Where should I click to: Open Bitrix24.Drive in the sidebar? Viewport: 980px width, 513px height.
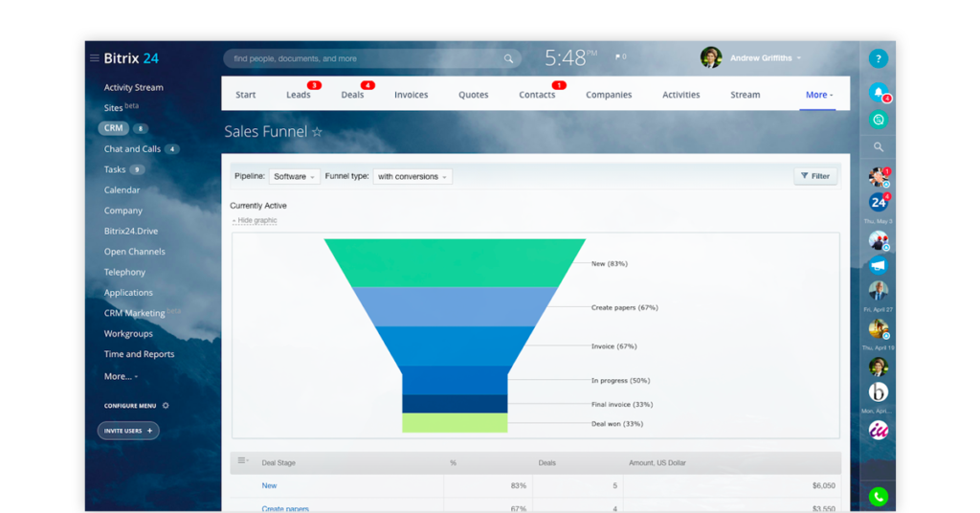[x=130, y=232]
